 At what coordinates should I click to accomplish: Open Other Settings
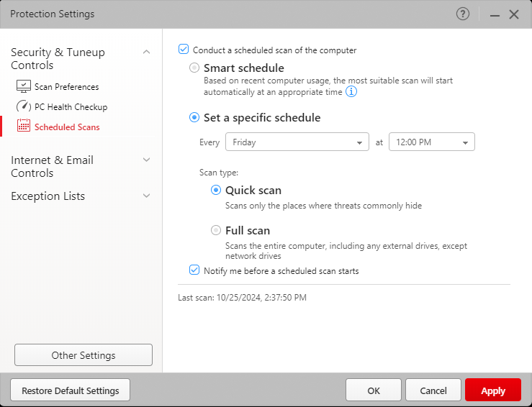(84, 355)
